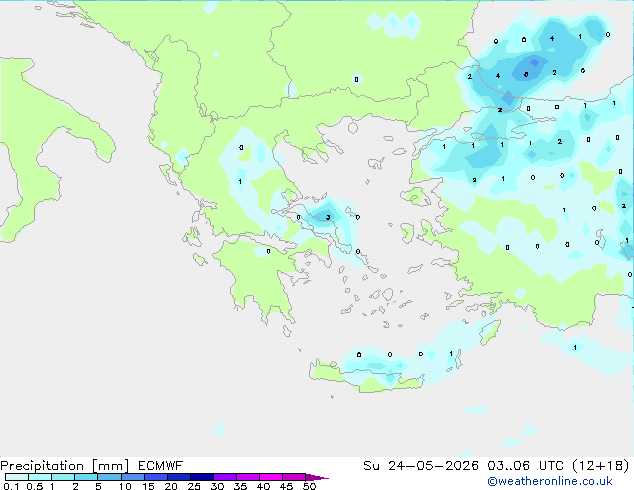Click the value '3' over Evia island
Screen dimensions: 634x490
pyautogui.click(x=328, y=217)
